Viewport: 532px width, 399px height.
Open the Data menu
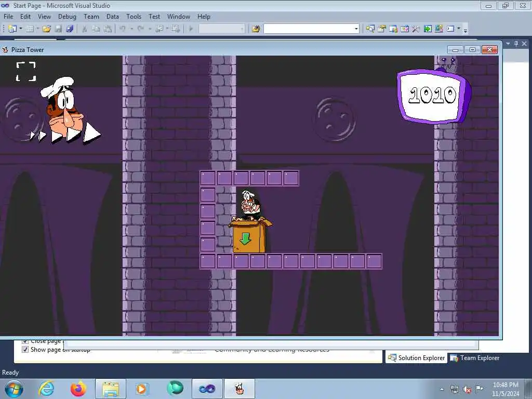pyautogui.click(x=112, y=17)
